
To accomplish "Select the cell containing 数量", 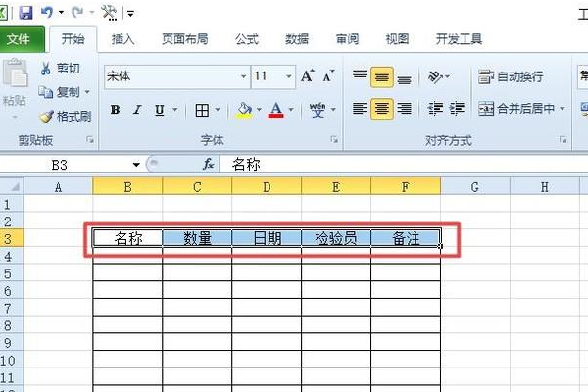I will [197, 238].
